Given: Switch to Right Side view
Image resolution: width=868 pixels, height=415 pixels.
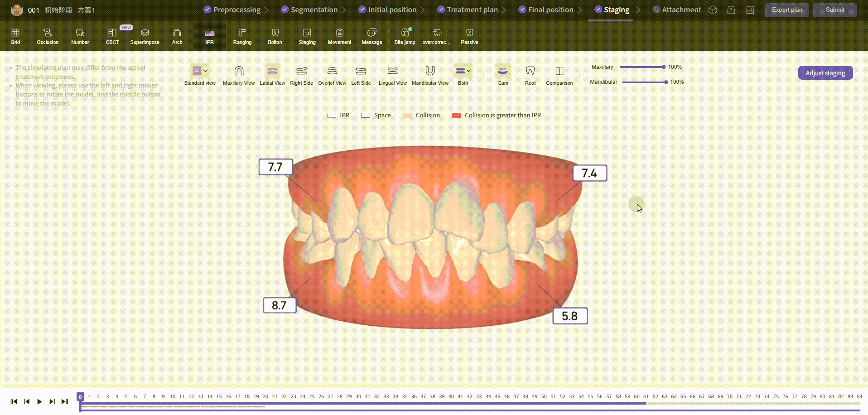Looking at the screenshot, I should (302, 75).
